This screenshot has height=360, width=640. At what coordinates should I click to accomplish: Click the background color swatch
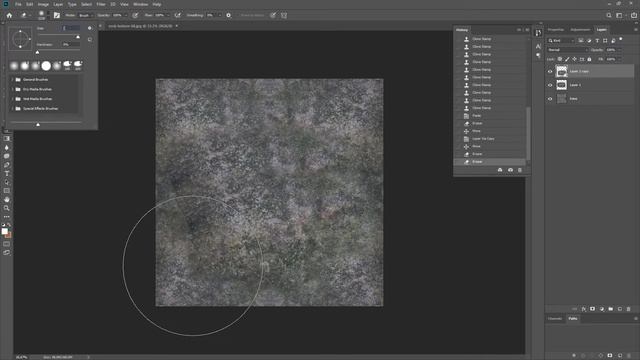point(9,236)
